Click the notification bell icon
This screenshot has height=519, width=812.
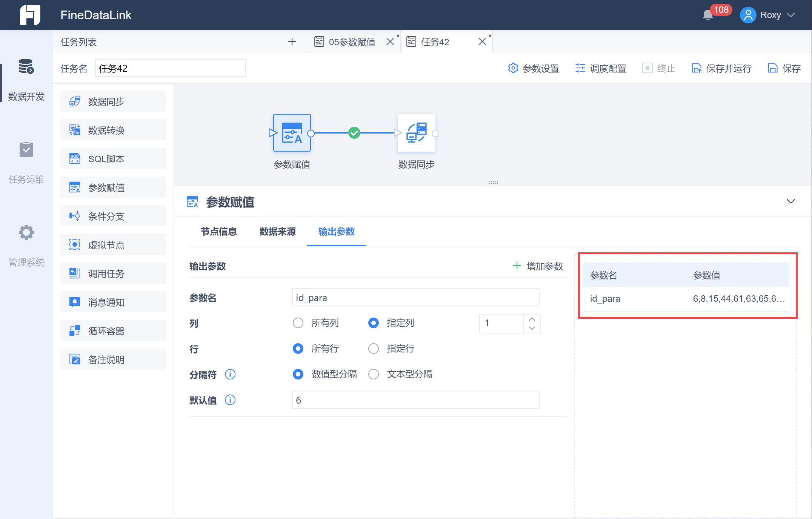[x=707, y=15]
